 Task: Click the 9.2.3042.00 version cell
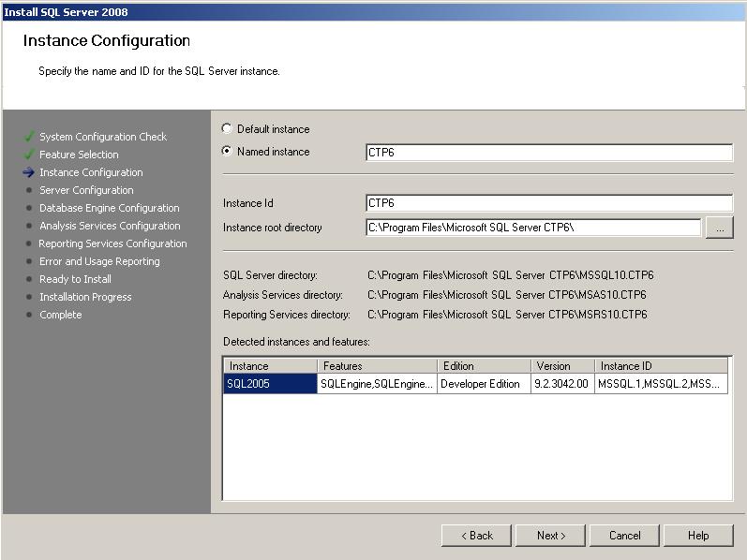pos(563,384)
